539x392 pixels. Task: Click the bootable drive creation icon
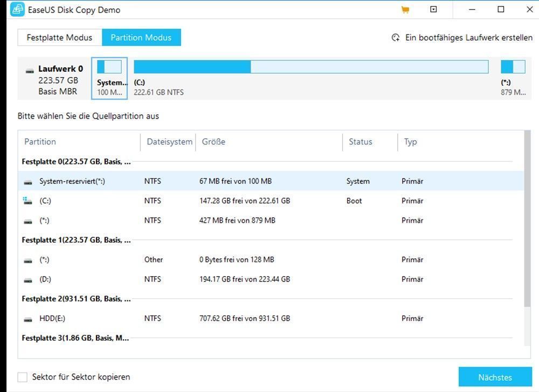coord(396,38)
